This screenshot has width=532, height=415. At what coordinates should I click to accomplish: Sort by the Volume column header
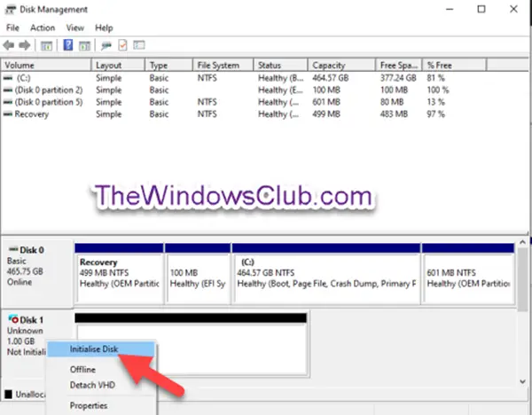point(46,65)
